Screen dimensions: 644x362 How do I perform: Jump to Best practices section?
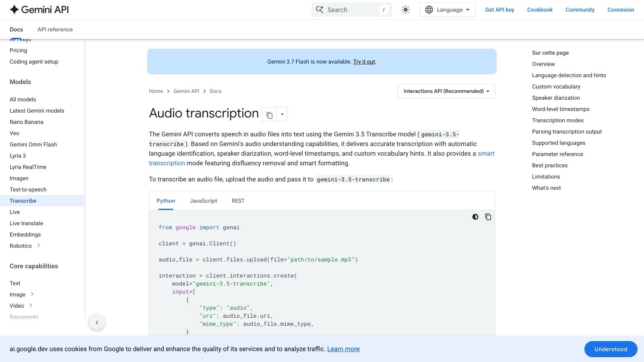click(550, 165)
